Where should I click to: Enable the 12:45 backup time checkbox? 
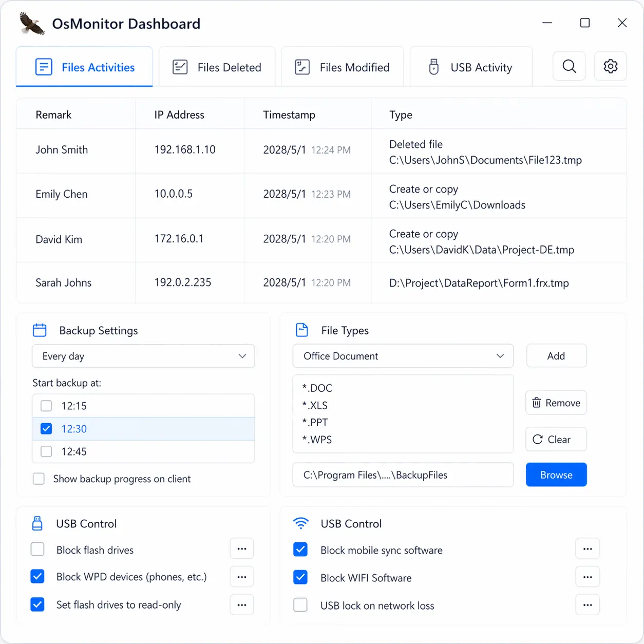[46, 451]
